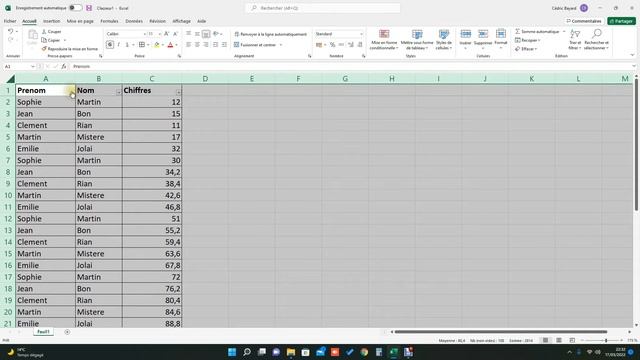
Task: Open the Recopier fill menu
Action: [527, 40]
